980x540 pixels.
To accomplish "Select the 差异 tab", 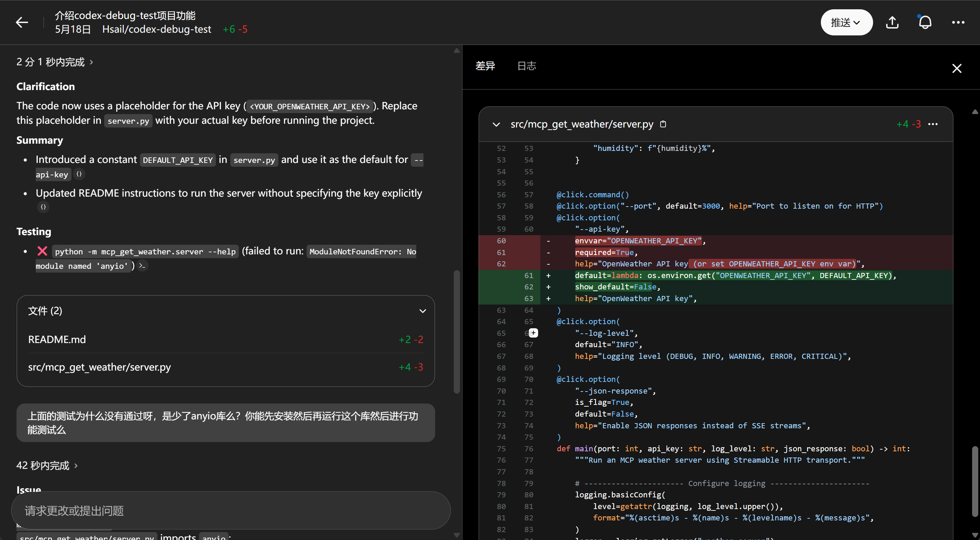I will 485,66.
